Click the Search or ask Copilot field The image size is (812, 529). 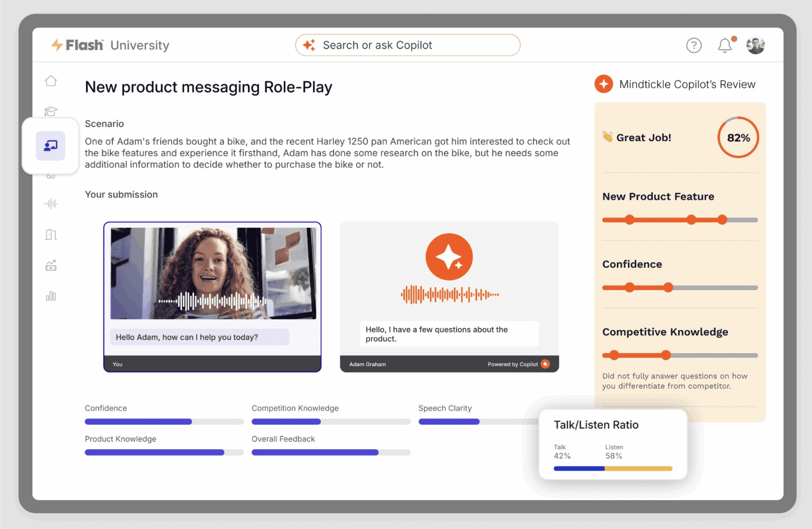408,45
